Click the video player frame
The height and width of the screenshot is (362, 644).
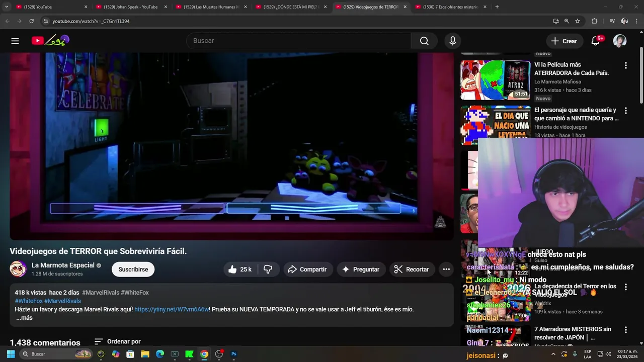231,146
